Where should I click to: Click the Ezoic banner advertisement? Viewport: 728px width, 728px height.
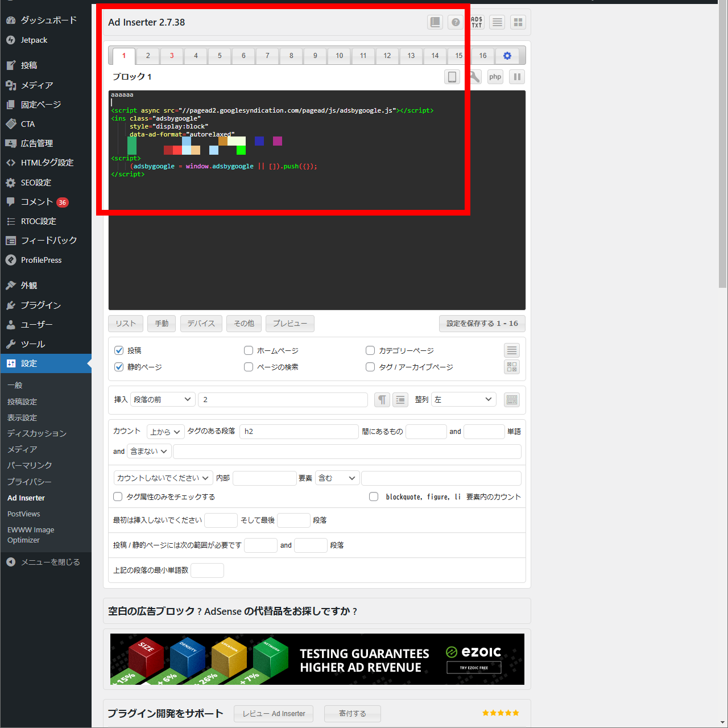tap(317, 659)
